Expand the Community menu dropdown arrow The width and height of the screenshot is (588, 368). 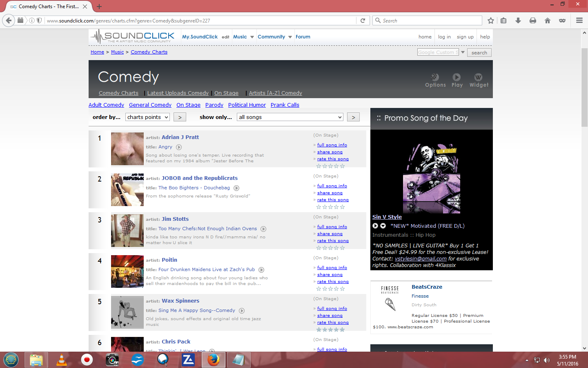click(x=290, y=37)
